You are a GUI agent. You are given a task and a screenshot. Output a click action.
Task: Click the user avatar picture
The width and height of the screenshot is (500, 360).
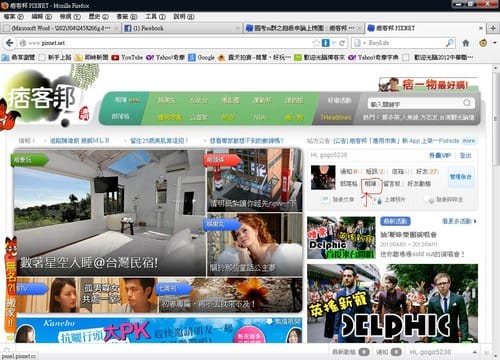[323, 178]
